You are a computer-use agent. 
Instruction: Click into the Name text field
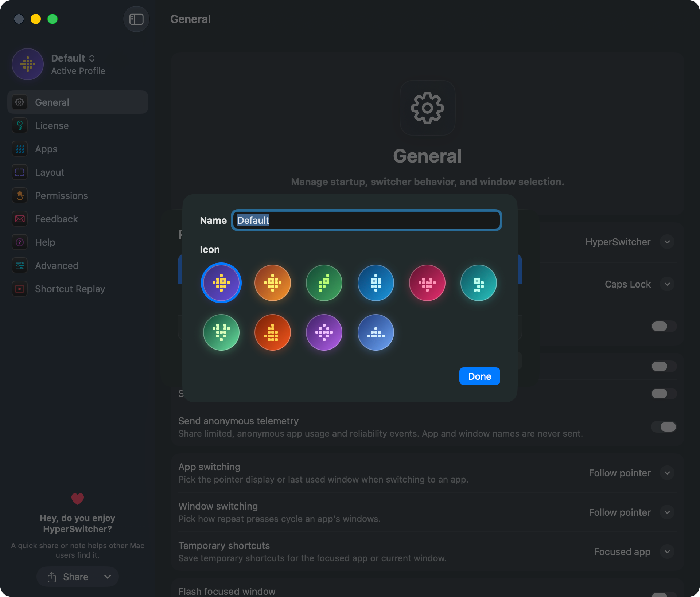click(367, 220)
